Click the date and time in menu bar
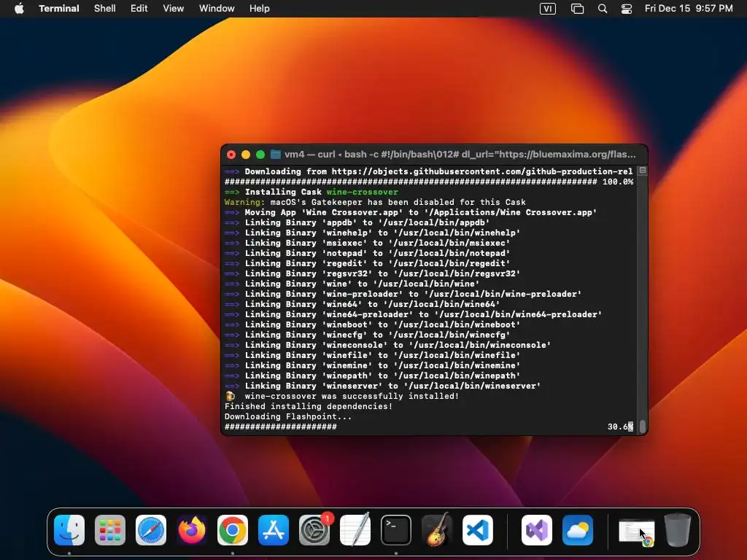Image resolution: width=747 pixels, height=560 pixels. [x=689, y=9]
